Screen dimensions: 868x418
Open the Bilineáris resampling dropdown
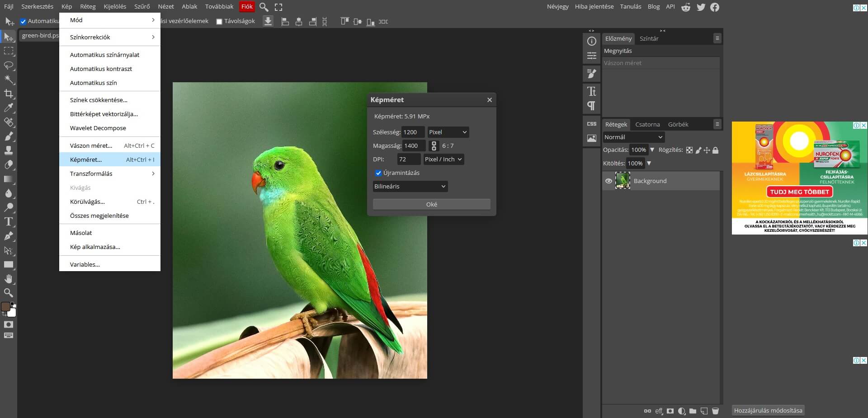coord(410,186)
